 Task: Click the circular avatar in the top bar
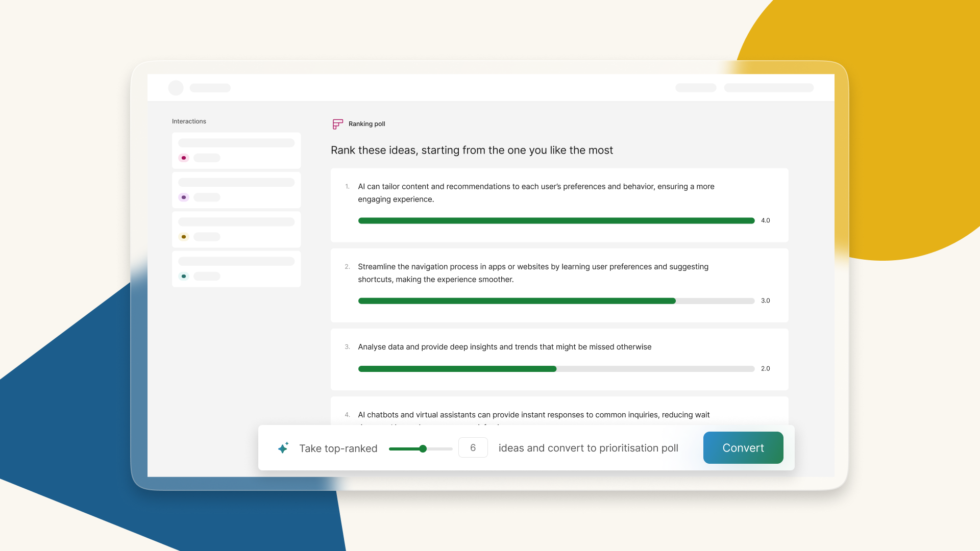point(176,88)
